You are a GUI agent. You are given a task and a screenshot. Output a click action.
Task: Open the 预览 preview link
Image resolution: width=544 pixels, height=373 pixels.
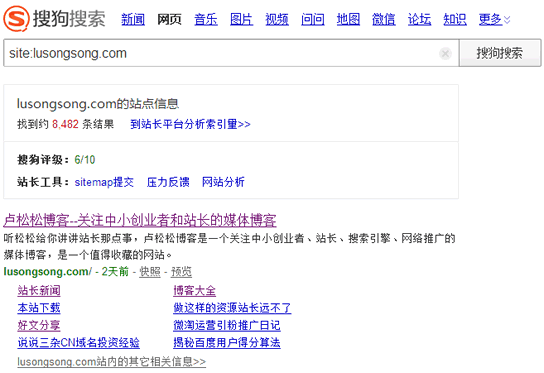coord(181,272)
